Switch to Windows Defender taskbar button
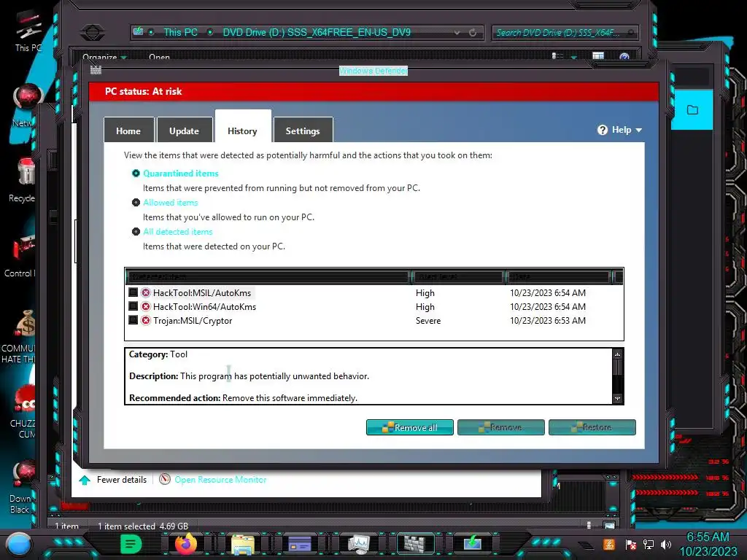Screen dimensions: 747x560 coord(415,544)
